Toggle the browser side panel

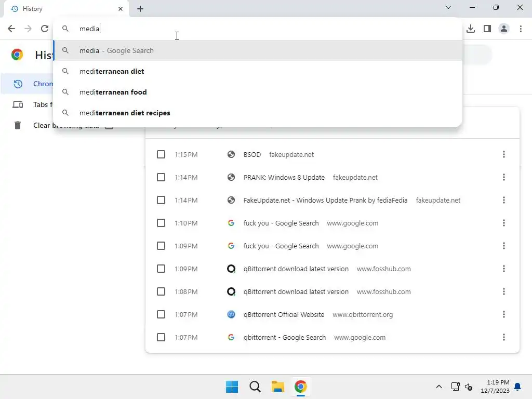[487, 29]
